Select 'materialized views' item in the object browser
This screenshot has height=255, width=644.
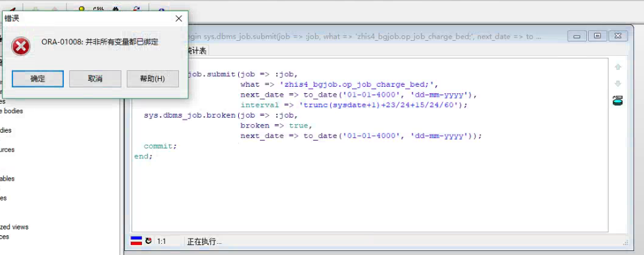coord(14,227)
